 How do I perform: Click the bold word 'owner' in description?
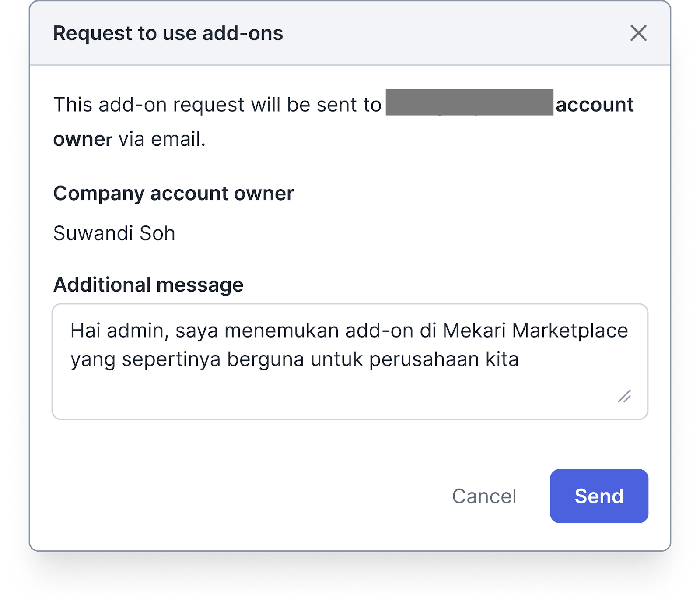tap(83, 139)
